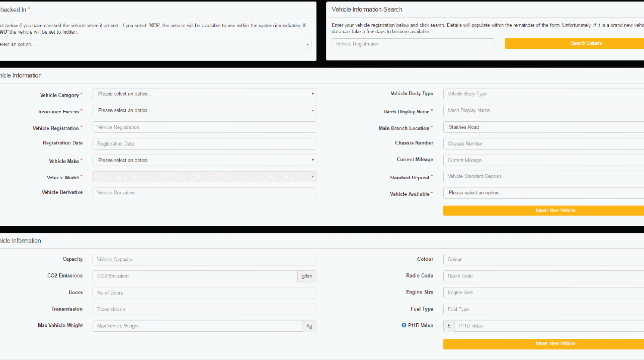Click the Colour input field
644x360 pixels.
(x=543, y=260)
